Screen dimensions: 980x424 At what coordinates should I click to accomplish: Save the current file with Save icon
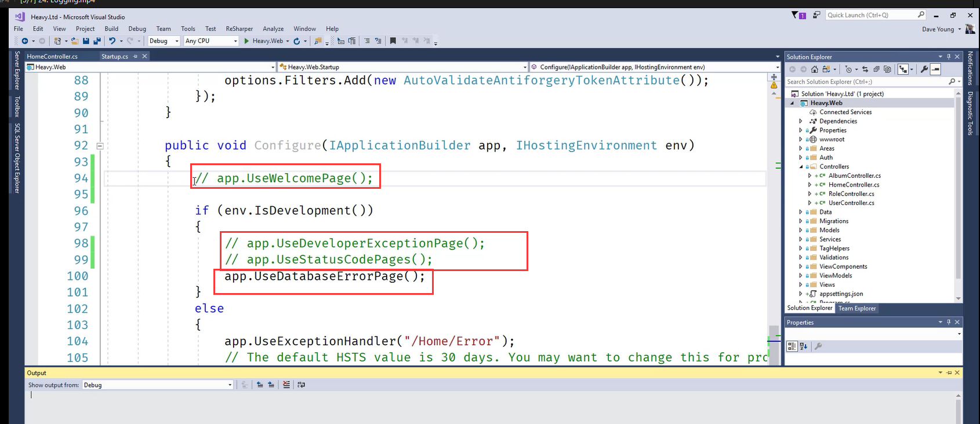pyautogui.click(x=86, y=41)
